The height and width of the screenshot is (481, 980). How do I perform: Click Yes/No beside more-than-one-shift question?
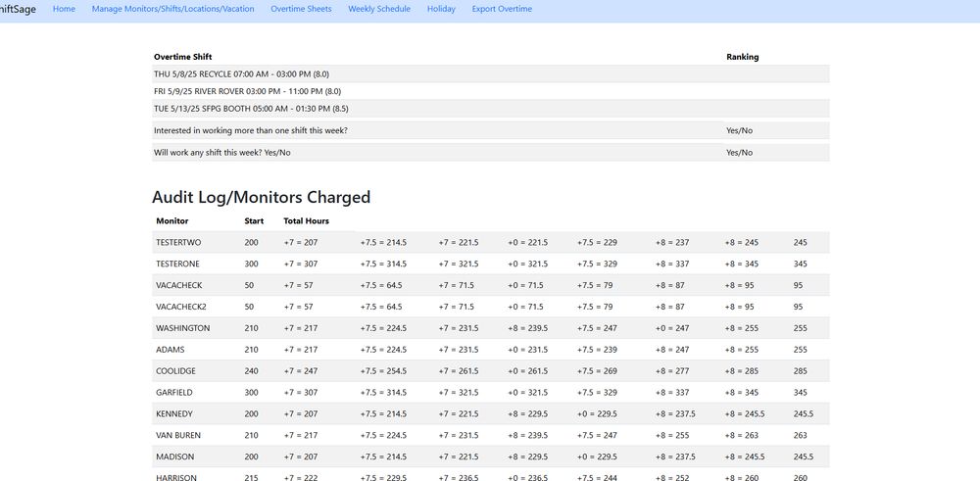pos(739,130)
